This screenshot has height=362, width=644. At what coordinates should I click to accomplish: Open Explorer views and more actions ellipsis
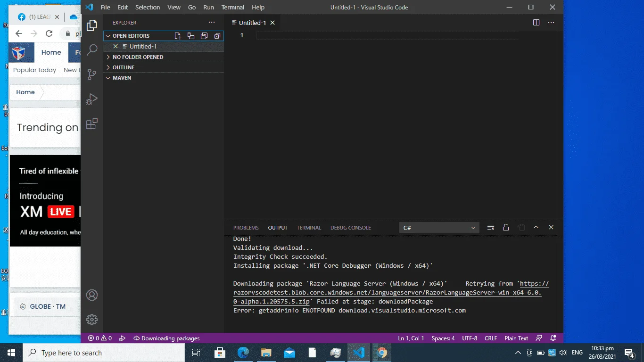click(212, 23)
